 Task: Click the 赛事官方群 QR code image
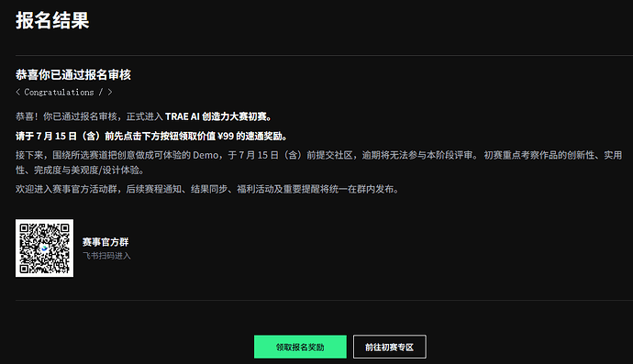(x=44, y=248)
